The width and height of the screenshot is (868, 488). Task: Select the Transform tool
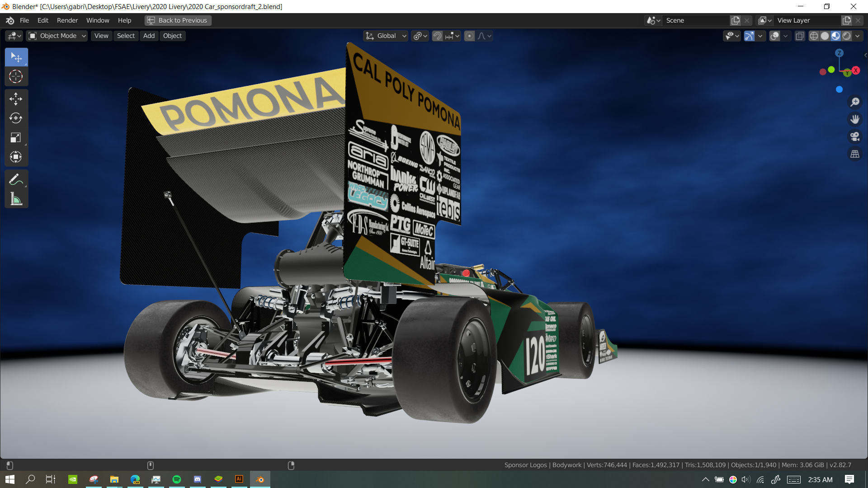(16, 157)
